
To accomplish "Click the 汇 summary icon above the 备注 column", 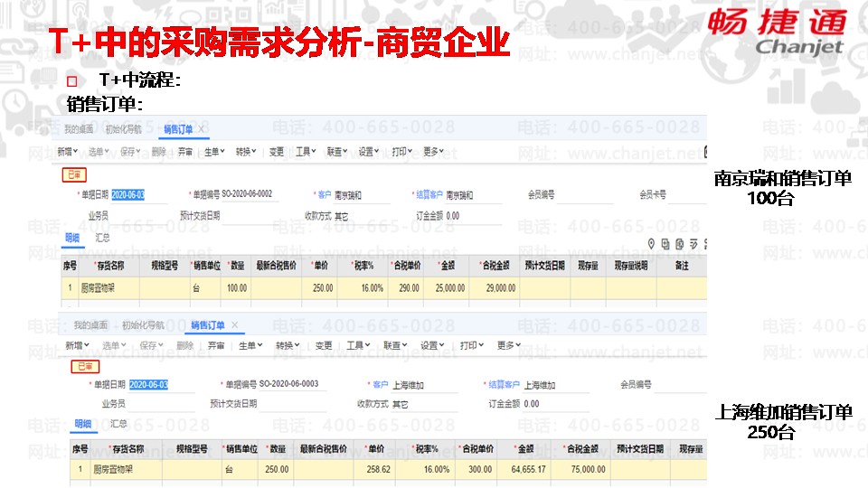I will tap(693, 243).
